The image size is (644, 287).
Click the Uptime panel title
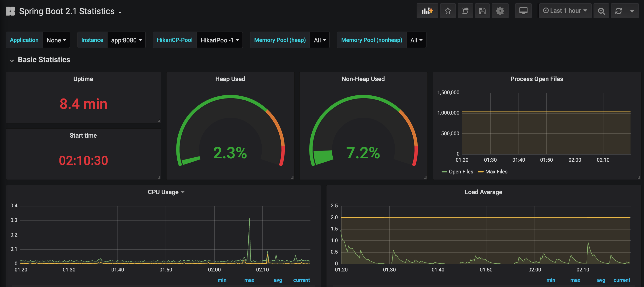[83, 79]
